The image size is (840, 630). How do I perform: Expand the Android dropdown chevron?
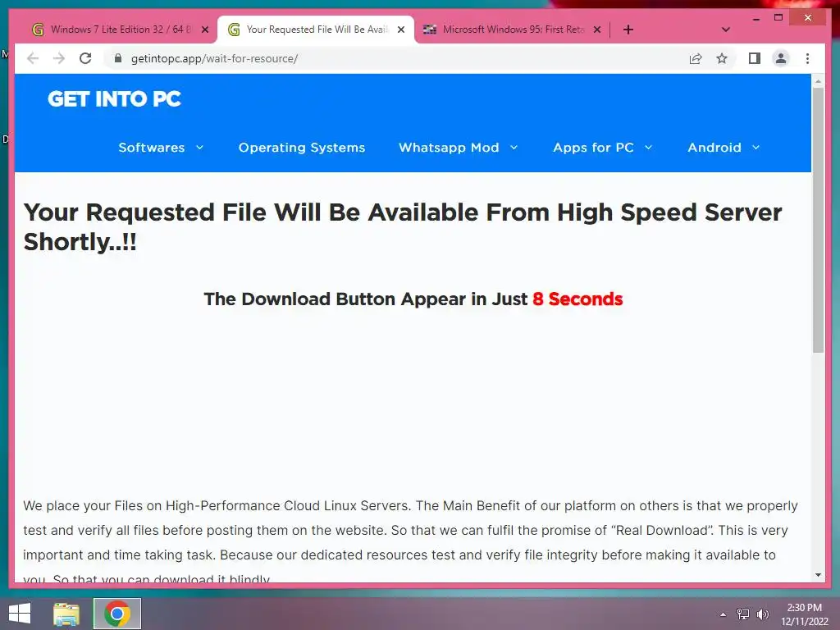pyautogui.click(x=756, y=148)
